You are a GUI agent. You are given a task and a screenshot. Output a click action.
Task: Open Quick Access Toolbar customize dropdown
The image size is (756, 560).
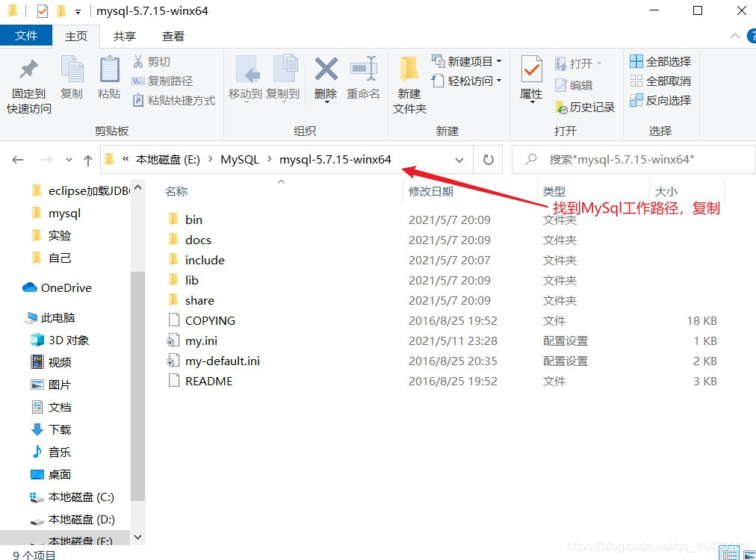(x=78, y=11)
